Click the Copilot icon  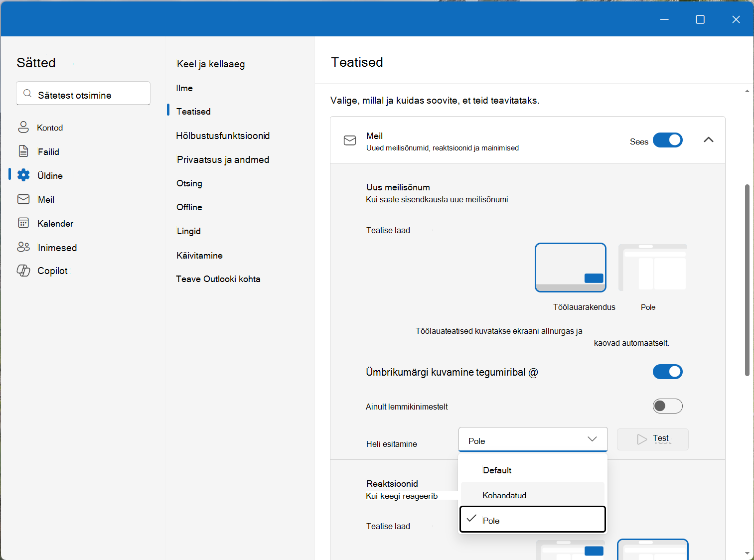click(23, 271)
